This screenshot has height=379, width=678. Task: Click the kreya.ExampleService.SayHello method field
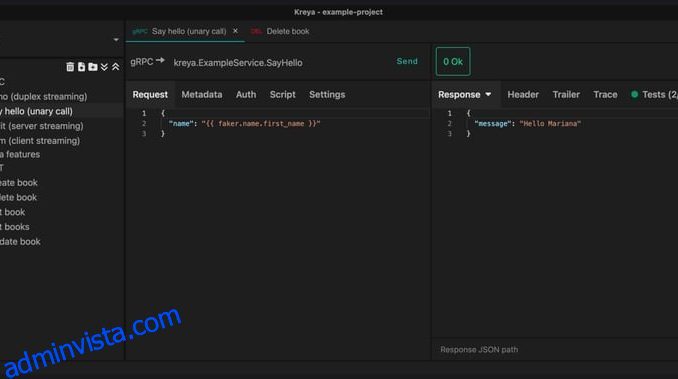[238, 63]
